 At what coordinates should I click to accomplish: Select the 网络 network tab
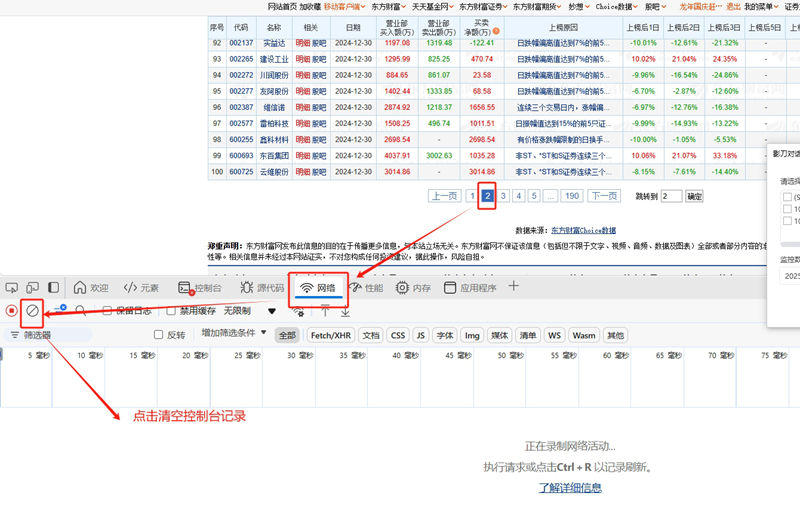pos(317,288)
